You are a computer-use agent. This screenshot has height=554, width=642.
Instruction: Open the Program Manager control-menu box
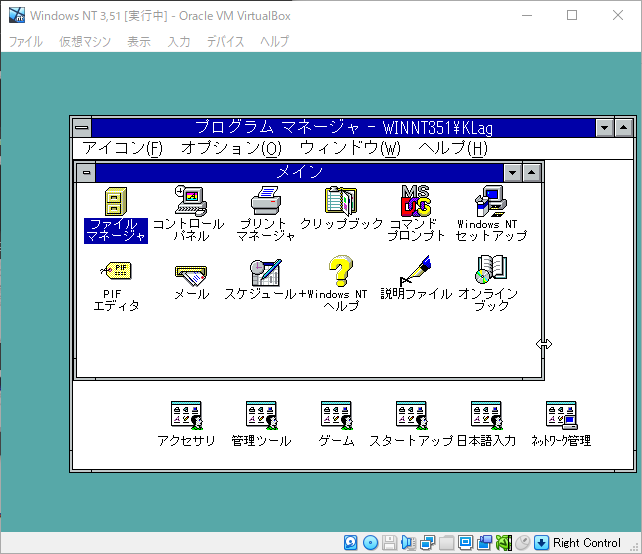pos(82,128)
